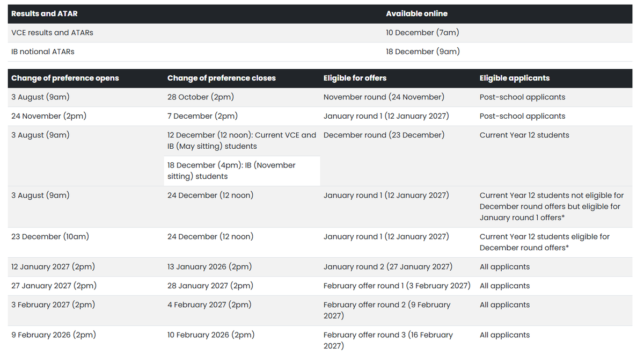Select the '28 October (2pm)' cell
Screen dimensions: 644x355
tap(242, 97)
